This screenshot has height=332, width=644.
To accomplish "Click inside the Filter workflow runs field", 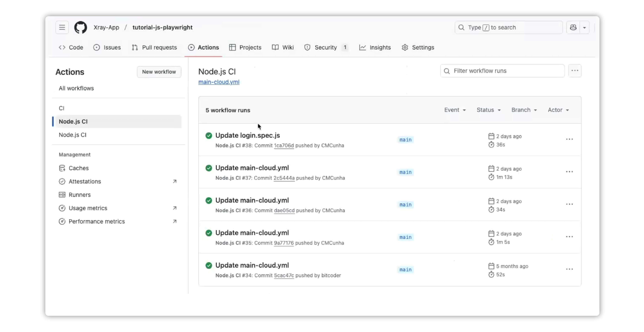I will coord(500,71).
